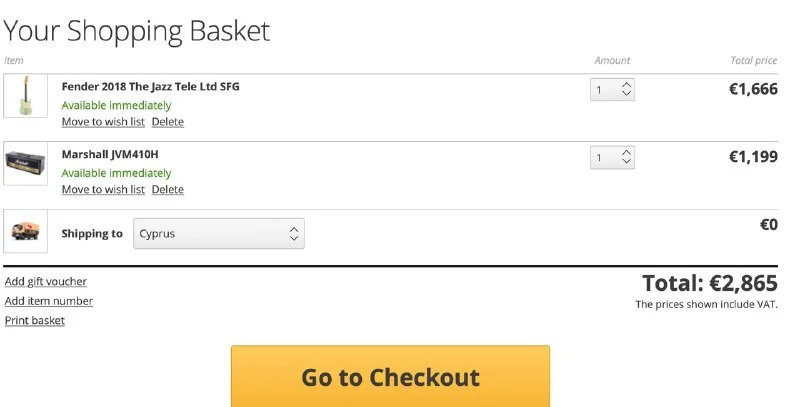Viewport: 800px width, 407px height.
Task: Delete the Marshall JVM410H from basket
Action: coord(168,190)
